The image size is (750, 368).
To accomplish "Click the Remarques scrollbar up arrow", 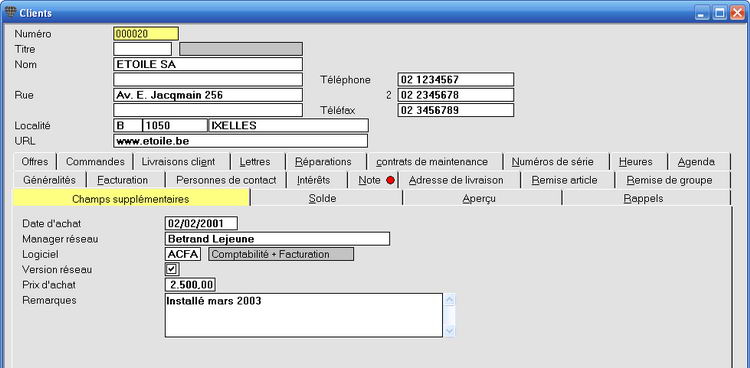I will tap(450, 300).
